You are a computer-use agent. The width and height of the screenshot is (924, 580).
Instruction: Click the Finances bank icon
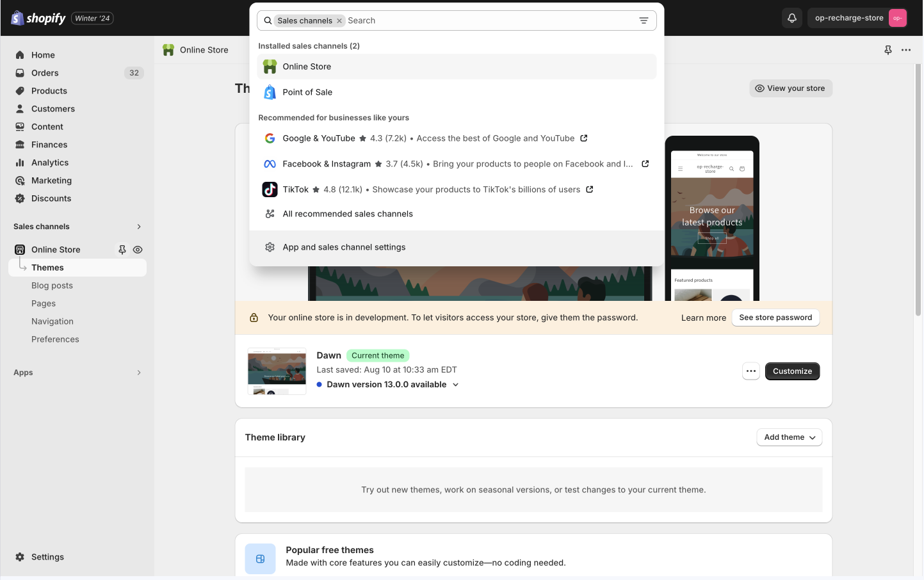[x=20, y=145]
